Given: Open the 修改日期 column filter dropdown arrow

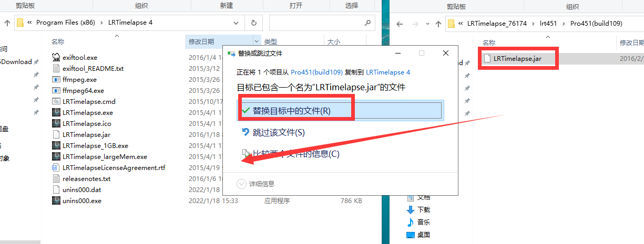Looking at the screenshot, I should pyautogui.click(x=257, y=42).
